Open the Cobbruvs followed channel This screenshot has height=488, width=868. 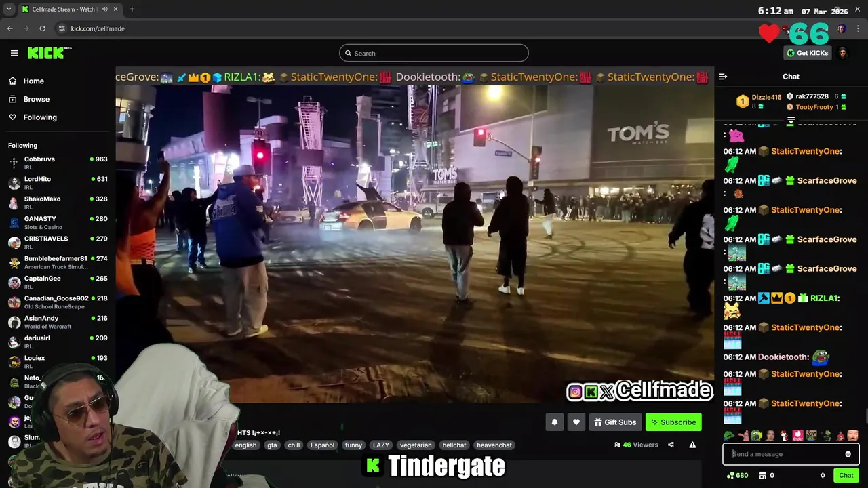point(58,163)
